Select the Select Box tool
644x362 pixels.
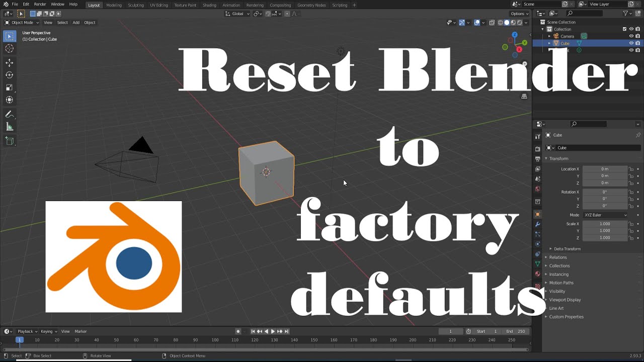click(x=9, y=36)
